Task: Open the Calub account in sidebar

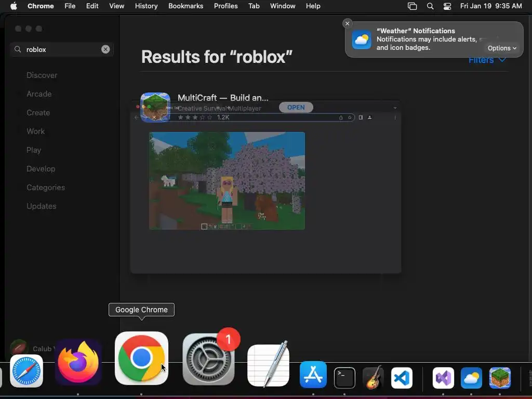Action: [x=32, y=348]
